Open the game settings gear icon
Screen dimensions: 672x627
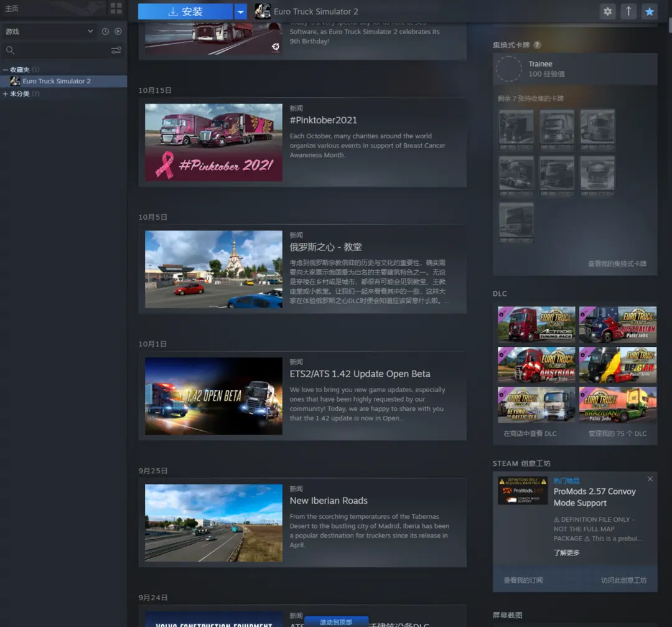607,12
